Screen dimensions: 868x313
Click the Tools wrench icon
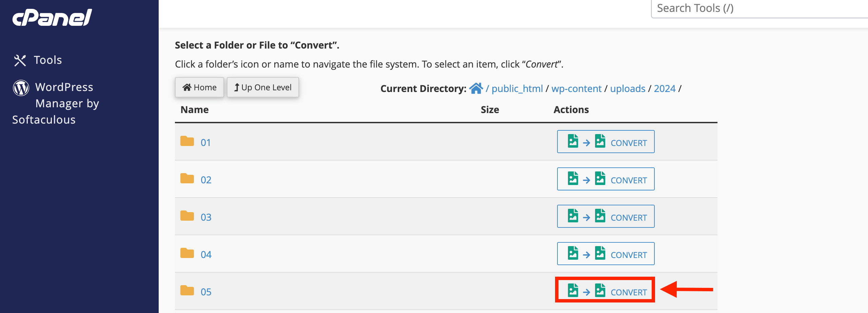coord(20,60)
